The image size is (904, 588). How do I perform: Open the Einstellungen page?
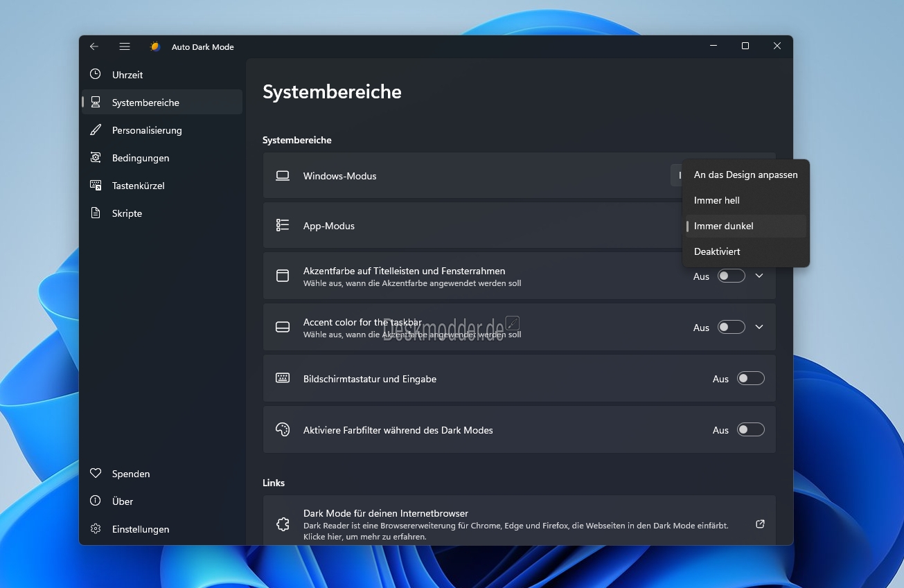[162, 528]
